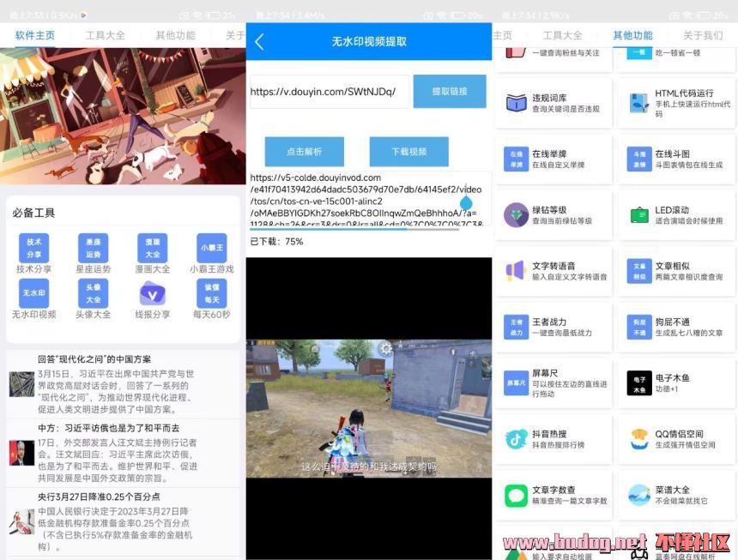Open the 文章字数查 green icon
The width and height of the screenshot is (738, 560).
[x=516, y=495]
